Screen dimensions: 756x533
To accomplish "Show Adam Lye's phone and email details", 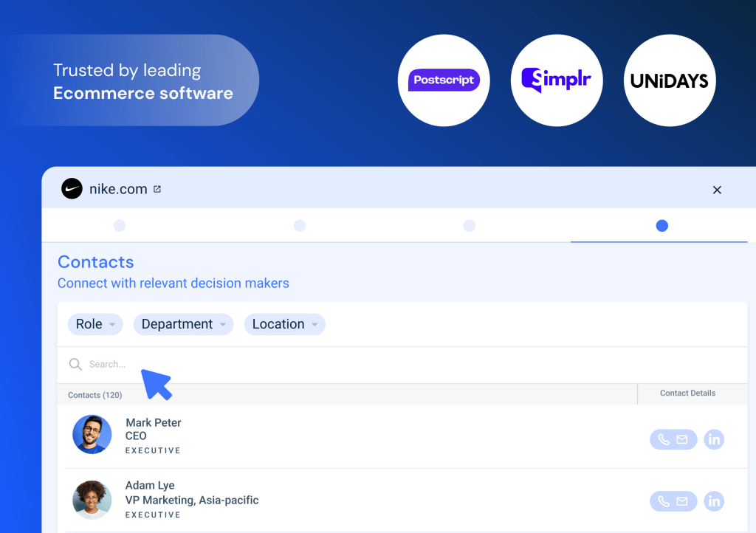I will tap(673, 501).
